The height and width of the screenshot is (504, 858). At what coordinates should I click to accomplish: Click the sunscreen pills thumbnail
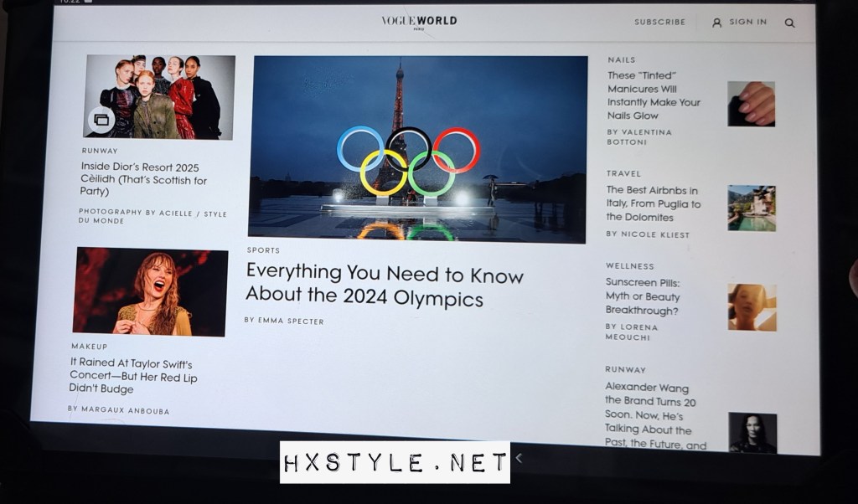[751, 307]
